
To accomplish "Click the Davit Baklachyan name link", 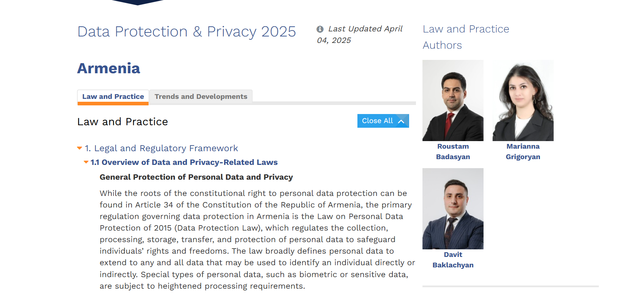I will point(453,260).
